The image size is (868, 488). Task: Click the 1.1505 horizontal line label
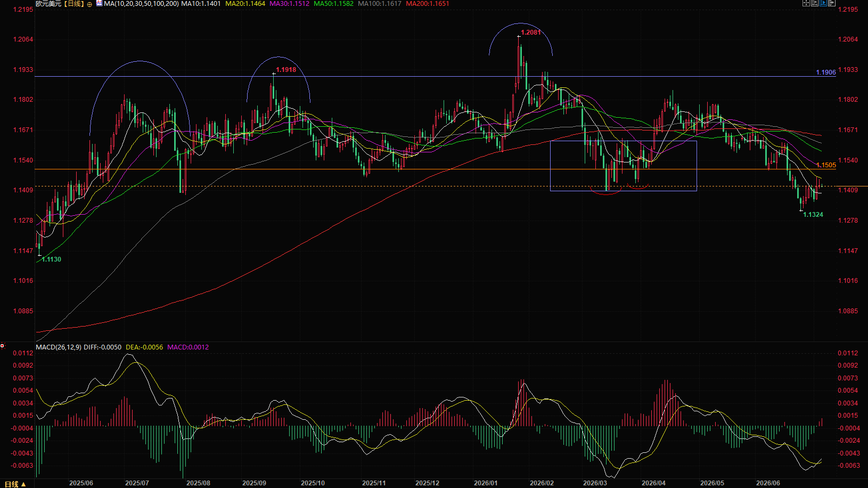(826, 165)
